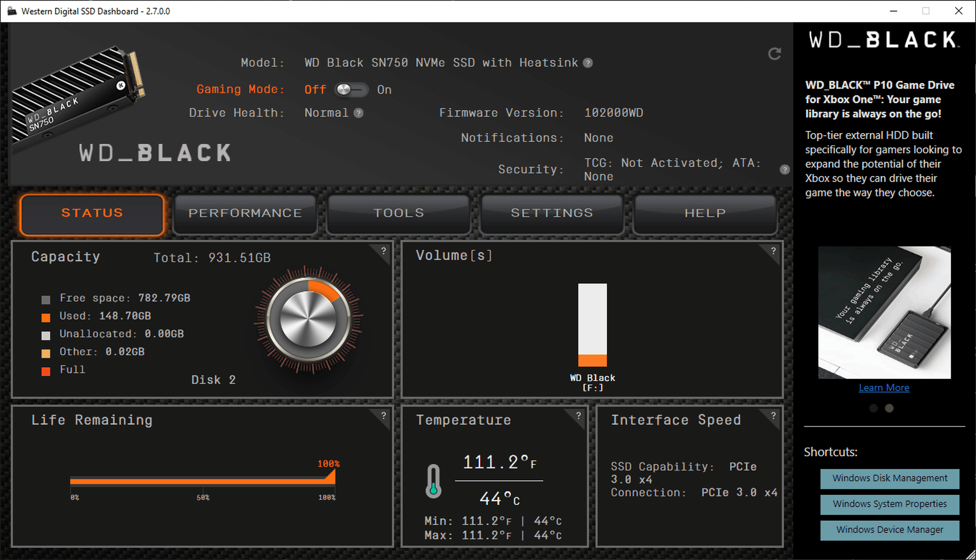Click the firmware version 102000WD

pos(613,113)
